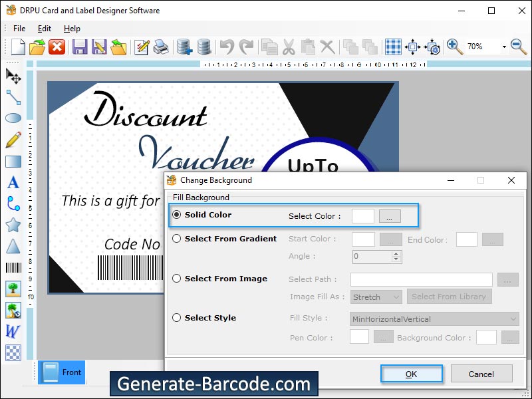
Task: Choose the Ellipse shape tool
Action: tap(14, 118)
